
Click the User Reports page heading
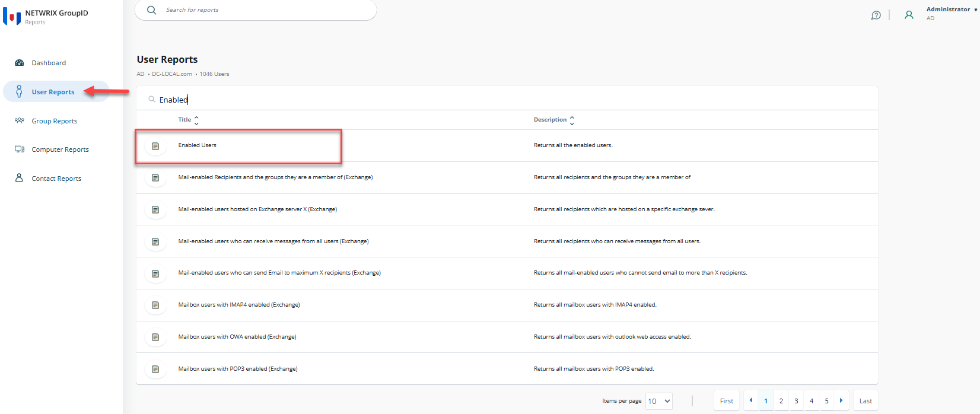click(x=167, y=59)
